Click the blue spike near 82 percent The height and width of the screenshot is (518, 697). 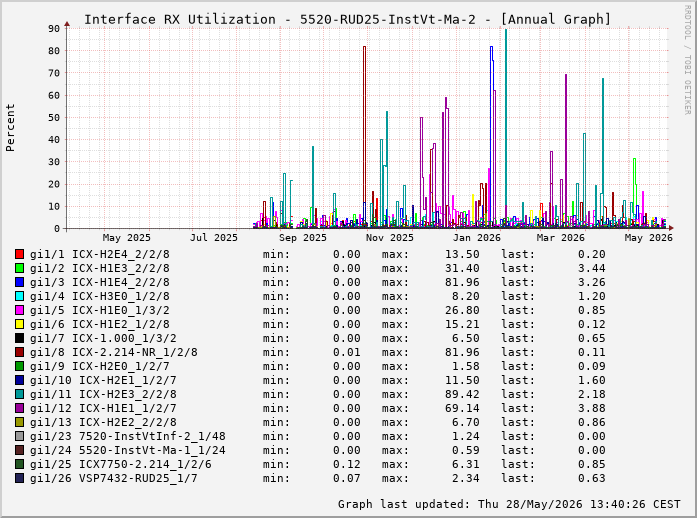click(492, 137)
